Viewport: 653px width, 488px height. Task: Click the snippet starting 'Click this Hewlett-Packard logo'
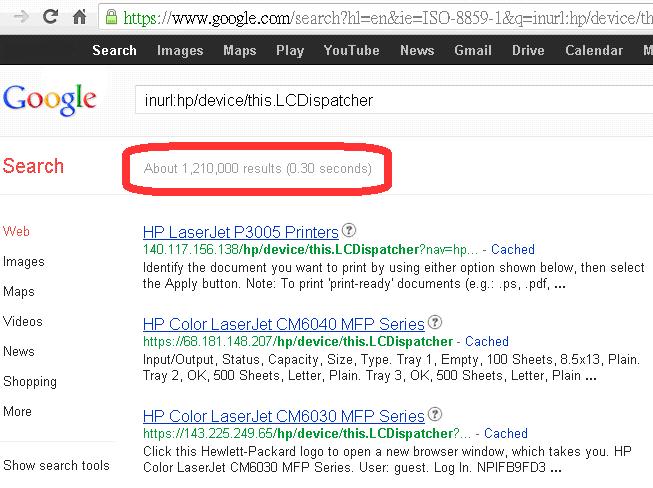[x=387, y=459]
